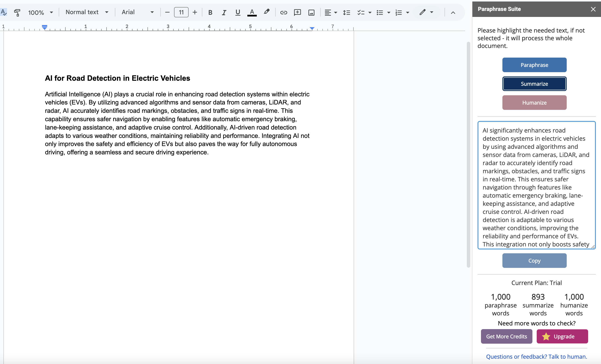Click the Humanize button
Viewport: 601px width, 364px height.
534,103
